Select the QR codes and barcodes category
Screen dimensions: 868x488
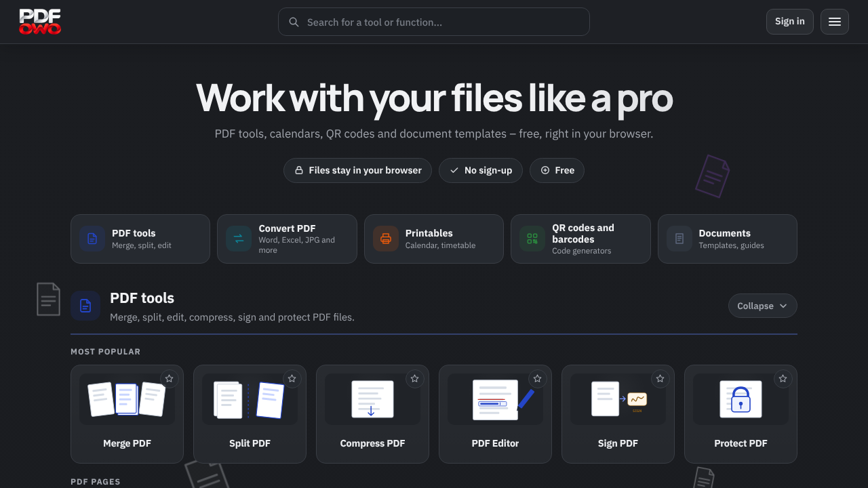coord(580,239)
